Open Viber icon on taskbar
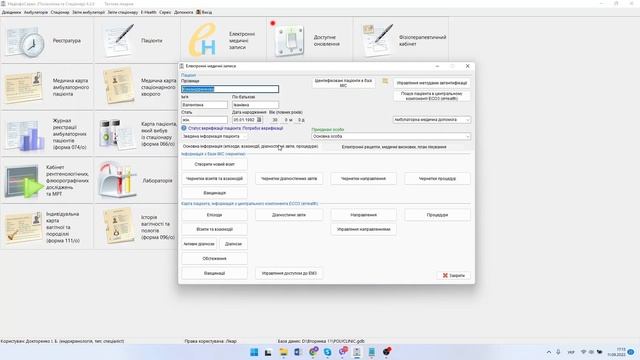This screenshot has width=640, height=360. point(342,352)
